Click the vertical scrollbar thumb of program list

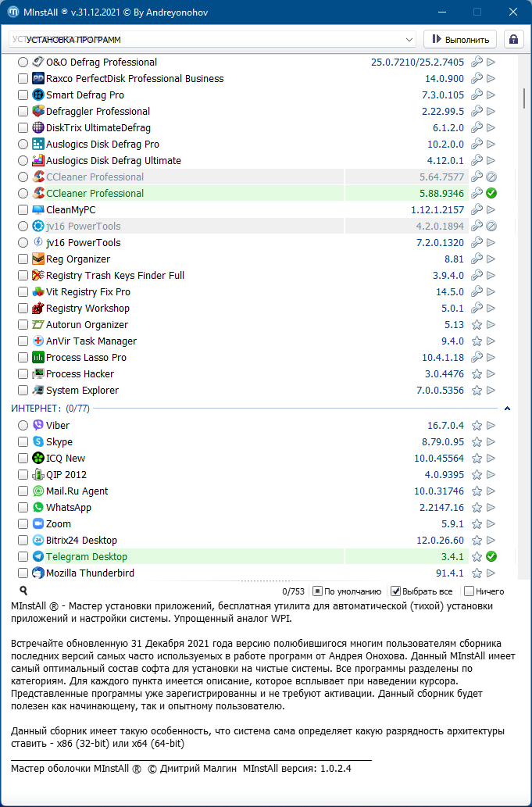pos(523,99)
